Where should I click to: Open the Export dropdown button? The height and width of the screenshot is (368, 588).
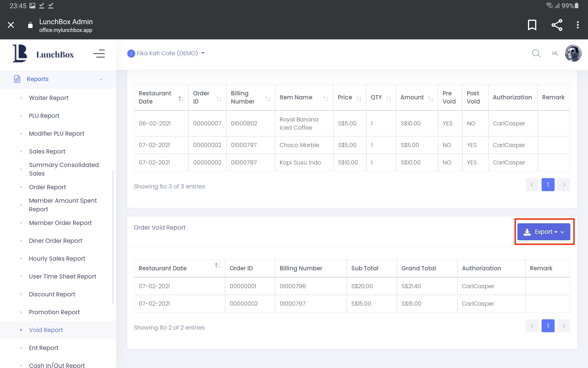tap(543, 232)
